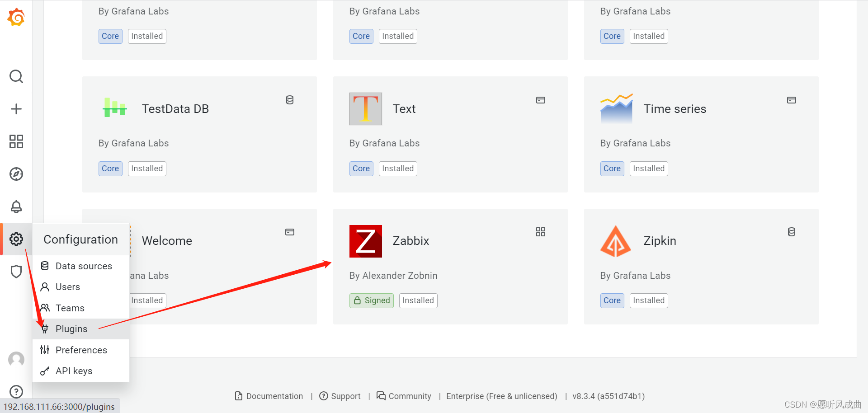The width and height of the screenshot is (868, 413).
Task: Click the Installed badge on TestData DB card
Action: (147, 169)
